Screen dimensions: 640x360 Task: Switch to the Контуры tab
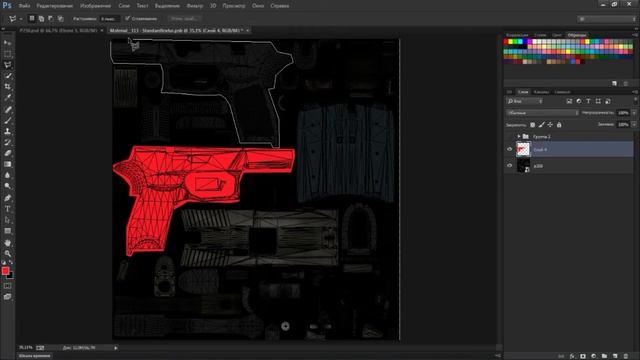tap(562, 92)
